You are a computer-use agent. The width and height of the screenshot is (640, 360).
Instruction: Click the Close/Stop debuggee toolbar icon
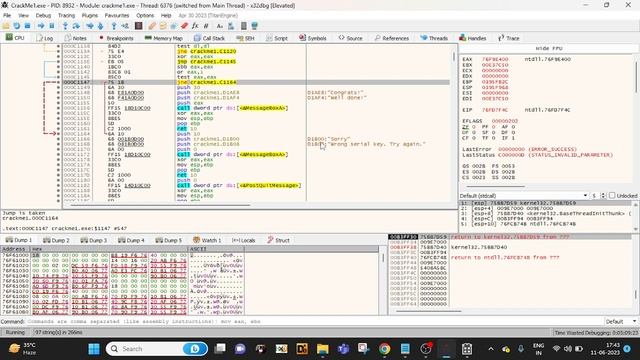pos(27,26)
